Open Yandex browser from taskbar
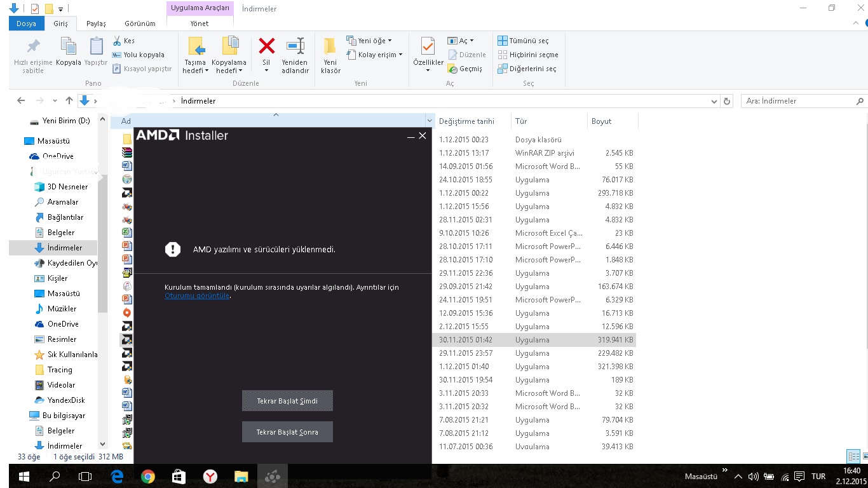This screenshot has height=488, width=868. tap(210, 476)
